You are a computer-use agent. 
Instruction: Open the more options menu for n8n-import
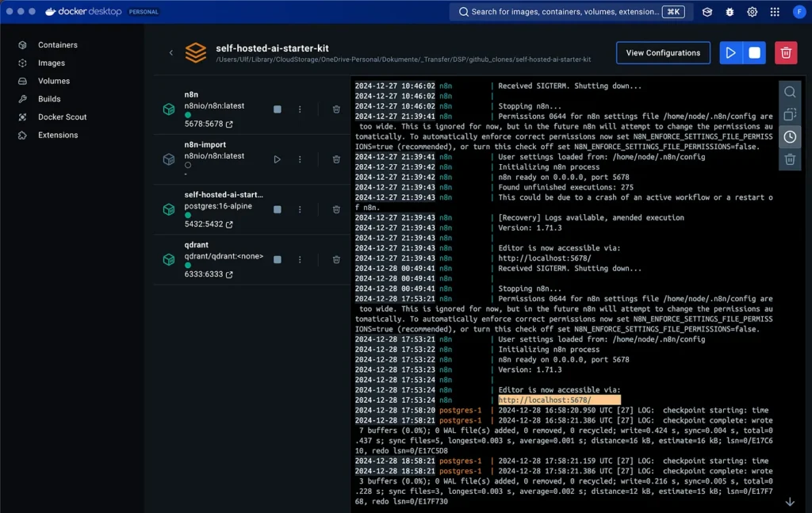coord(300,159)
